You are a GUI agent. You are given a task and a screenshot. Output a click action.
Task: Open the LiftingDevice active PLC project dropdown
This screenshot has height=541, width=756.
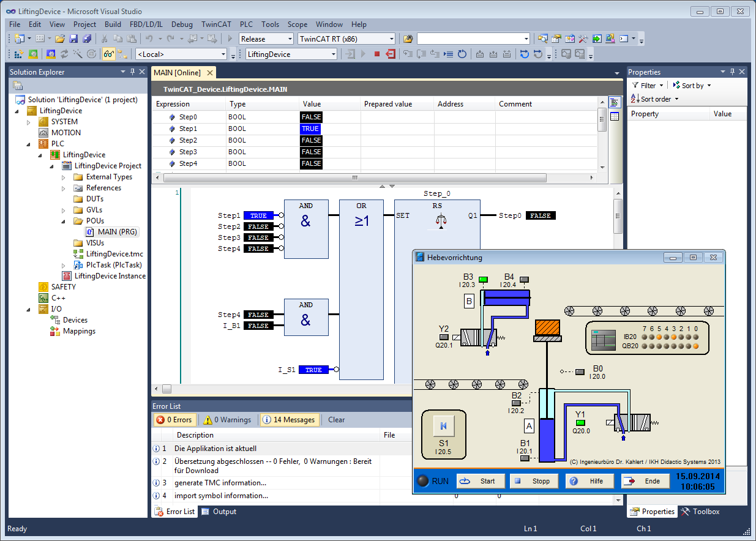pyautogui.click(x=334, y=54)
